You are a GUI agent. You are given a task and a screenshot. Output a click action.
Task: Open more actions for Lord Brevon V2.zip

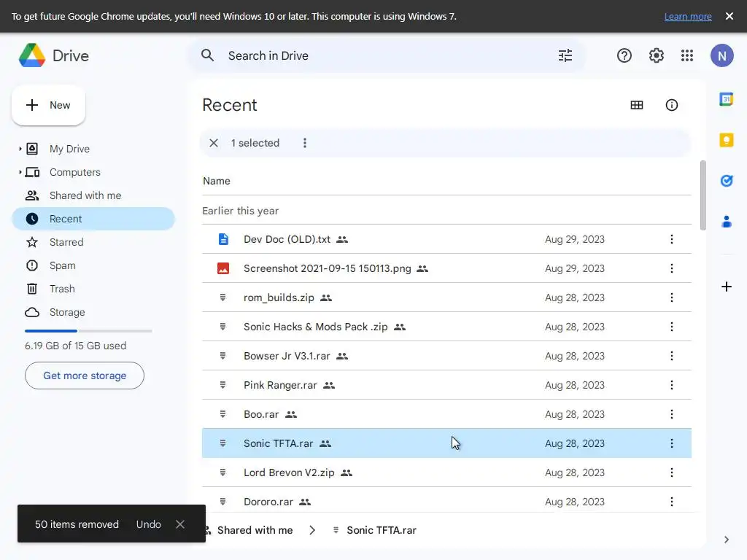(671, 472)
